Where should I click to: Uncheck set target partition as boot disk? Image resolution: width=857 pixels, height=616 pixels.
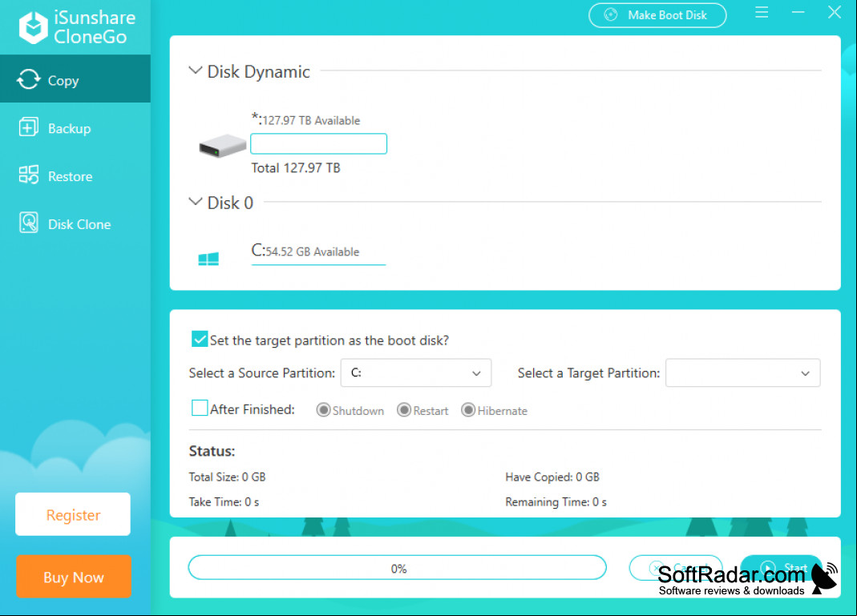coord(200,339)
